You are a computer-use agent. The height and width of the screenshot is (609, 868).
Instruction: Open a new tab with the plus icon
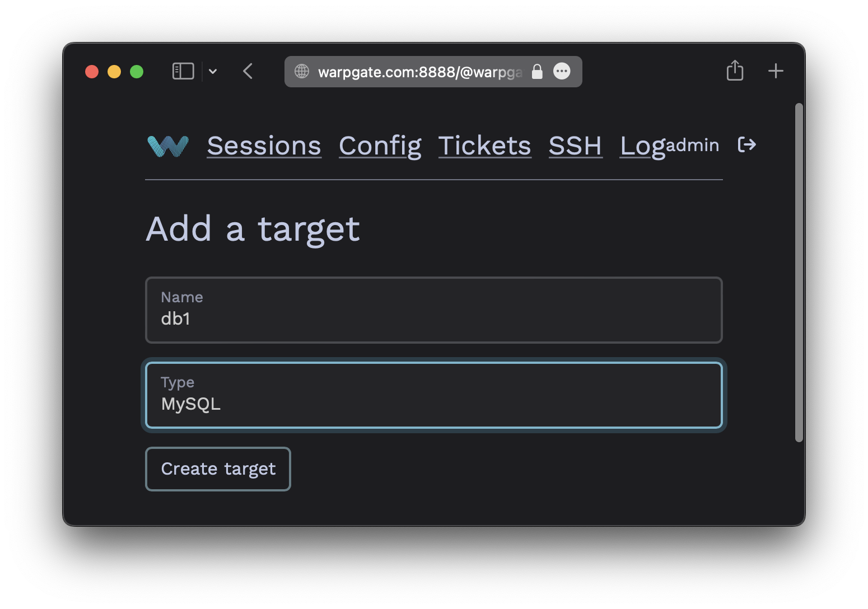click(776, 71)
